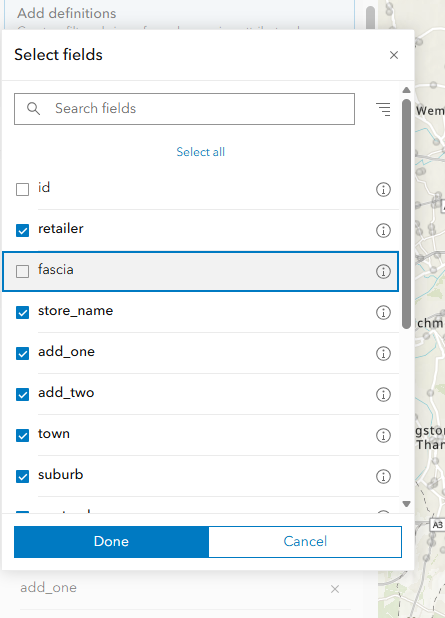Remove add_one entry below the dialog
This screenshot has width=445, height=618.
point(335,589)
